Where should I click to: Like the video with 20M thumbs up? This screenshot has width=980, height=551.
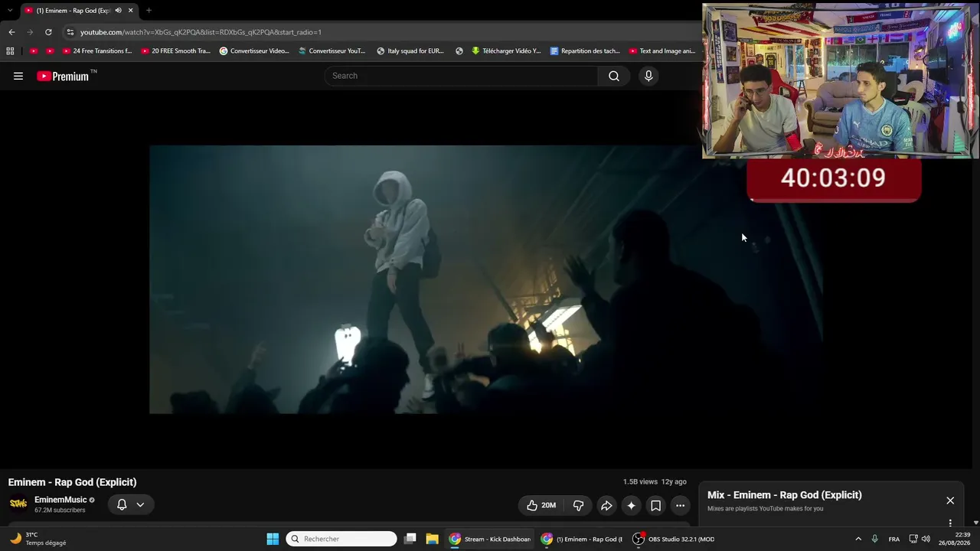coord(541,505)
